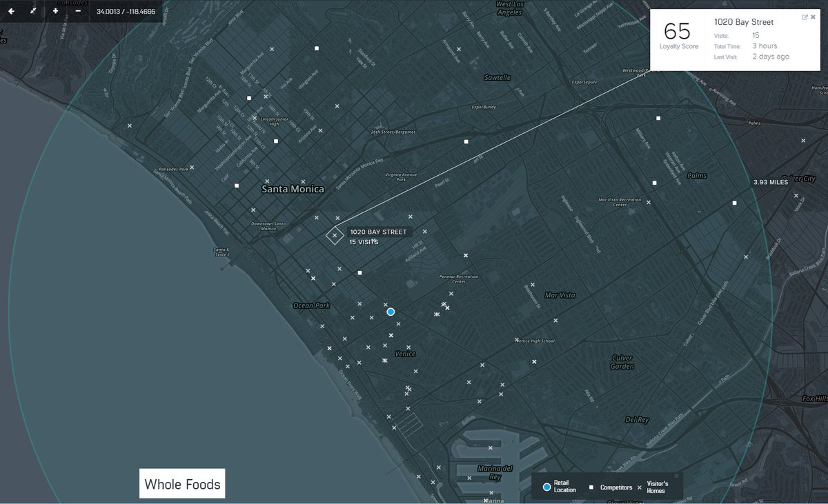
Task: Select the diamond marker at 1020 Bay Street
Action: [335, 236]
